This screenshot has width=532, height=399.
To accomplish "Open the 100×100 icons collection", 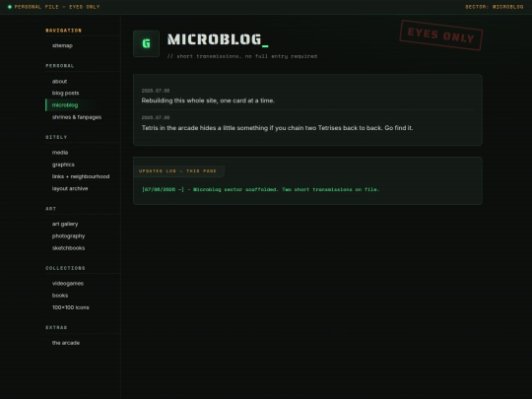I will click(71, 307).
